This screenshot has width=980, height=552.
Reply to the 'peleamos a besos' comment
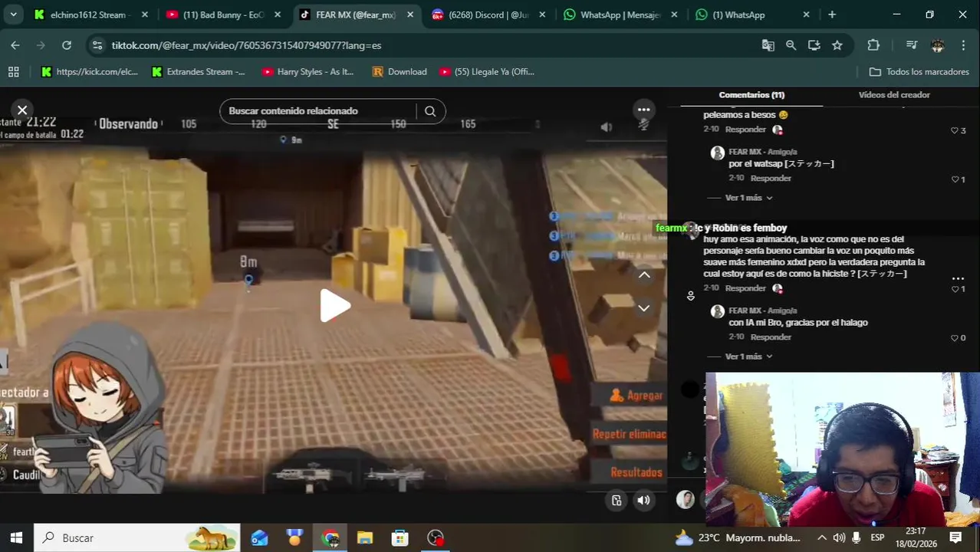point(745,130)
